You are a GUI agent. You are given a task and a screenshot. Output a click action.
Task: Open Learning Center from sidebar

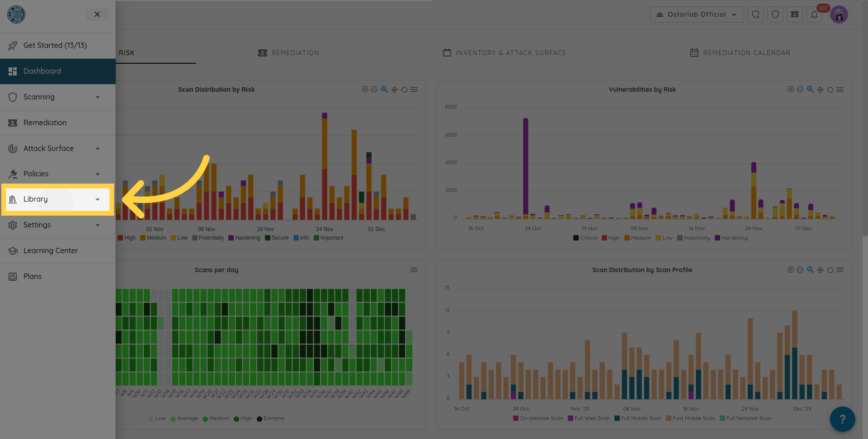50,251
